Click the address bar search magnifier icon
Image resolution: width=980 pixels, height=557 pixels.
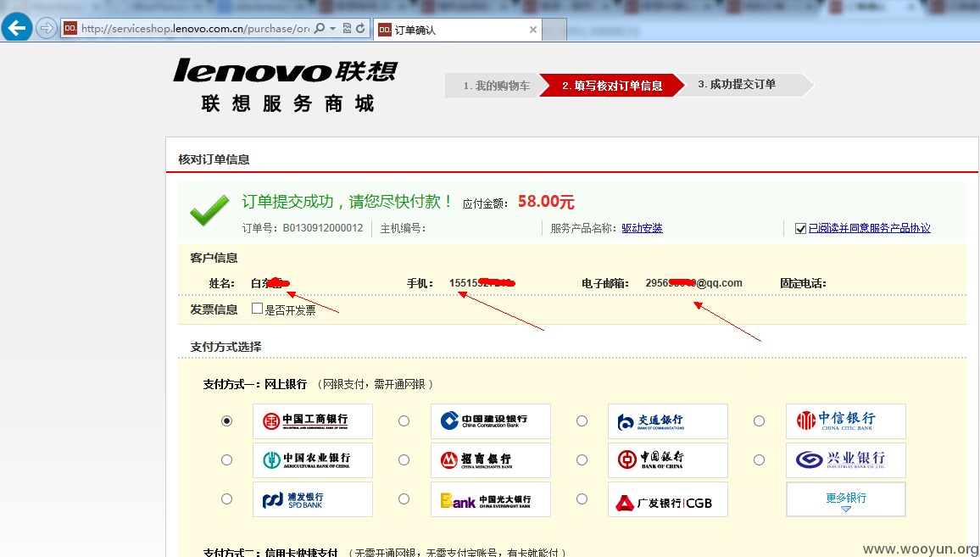320,28
